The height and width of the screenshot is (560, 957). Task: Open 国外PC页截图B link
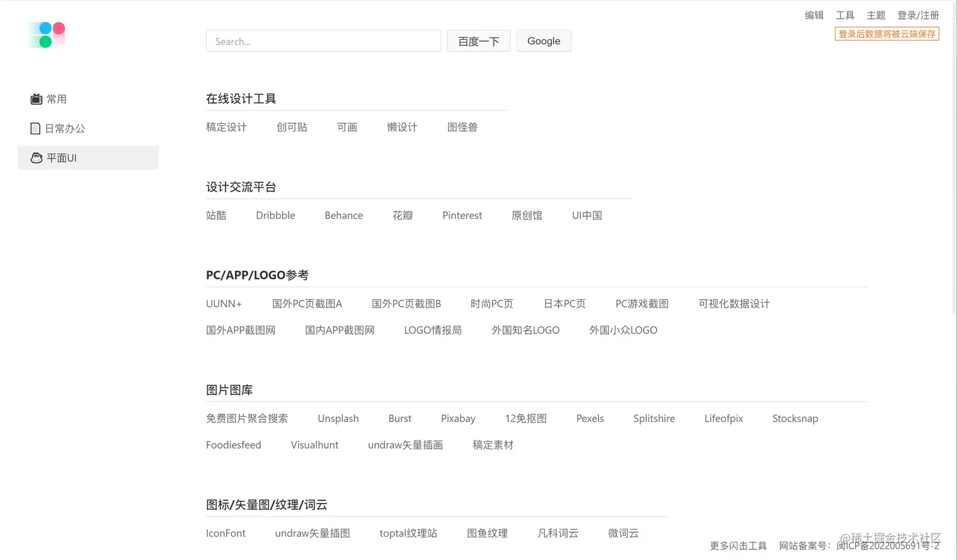[406, 304]
